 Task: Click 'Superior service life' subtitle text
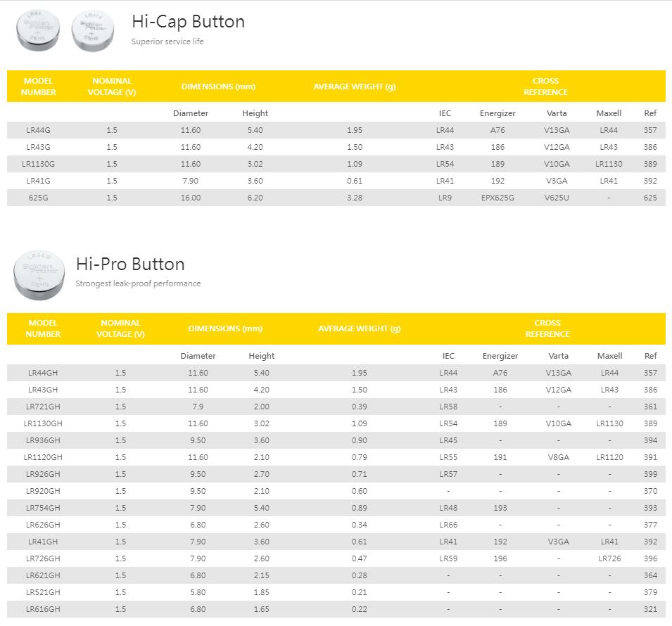tap(167, 41)
